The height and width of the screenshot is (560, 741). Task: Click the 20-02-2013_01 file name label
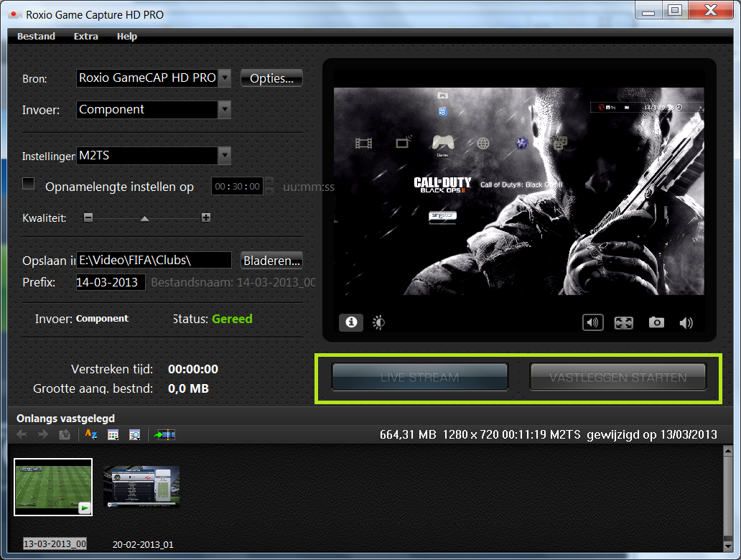(x=143, y=544)
